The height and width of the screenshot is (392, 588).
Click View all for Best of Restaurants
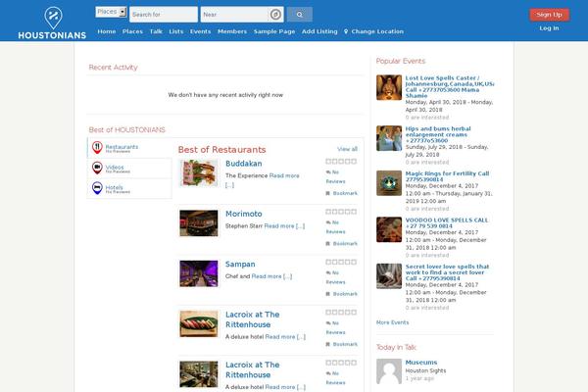pos(347,149)
